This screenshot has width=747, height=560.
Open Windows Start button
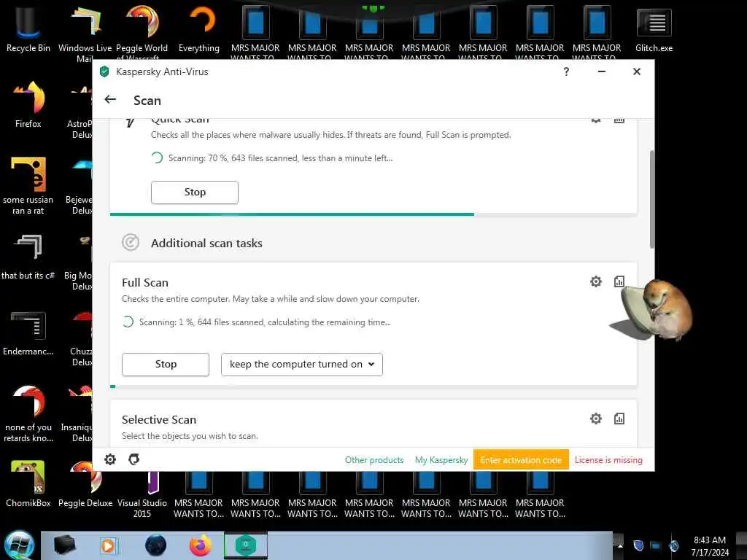point(20,545)
